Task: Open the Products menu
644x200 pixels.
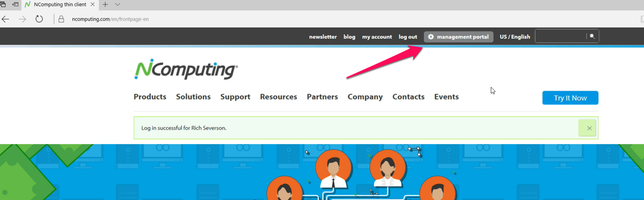Action: tap(150, 97)
